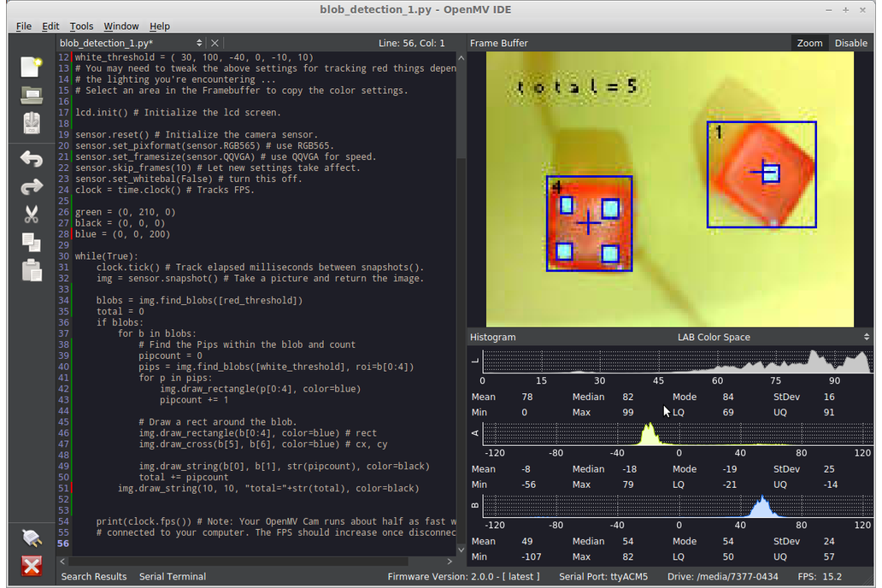Click the frame buffer camera image

coord(669,189)
